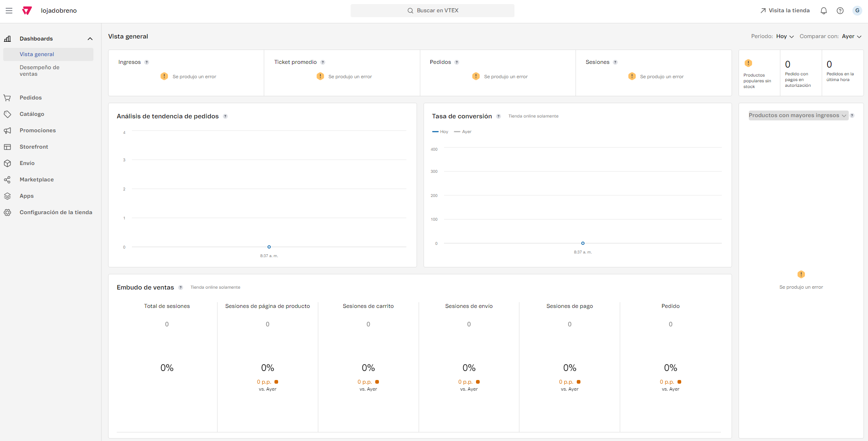Expand Productos con mayores ingresos dropdown
This screenshot has height=441, width=868.
(x=798, y=115)
